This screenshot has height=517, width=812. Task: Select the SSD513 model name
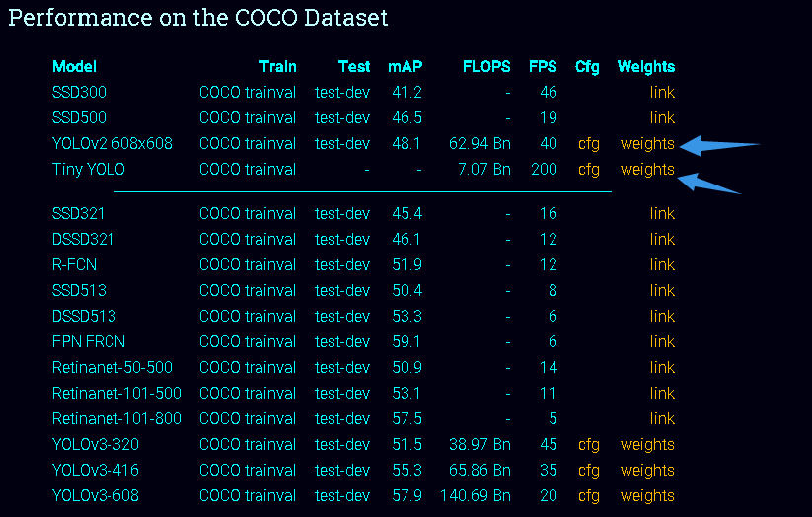[79, 291]
